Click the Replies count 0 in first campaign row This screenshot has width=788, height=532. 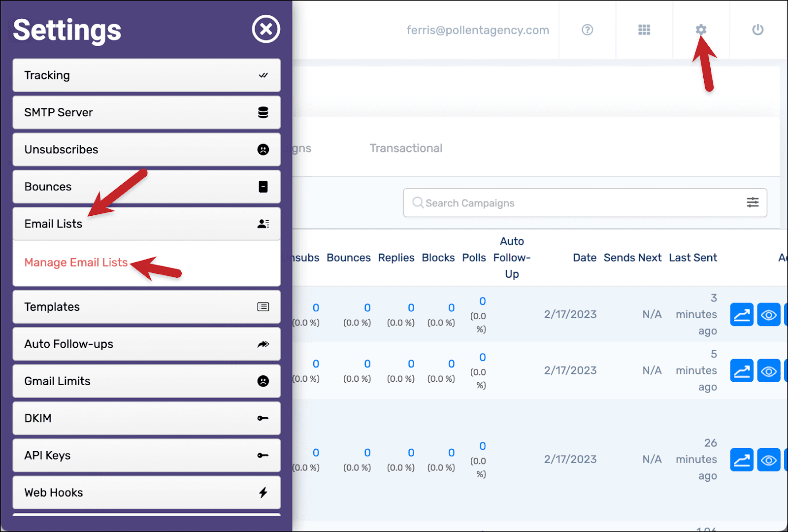(x=411, y=308)
